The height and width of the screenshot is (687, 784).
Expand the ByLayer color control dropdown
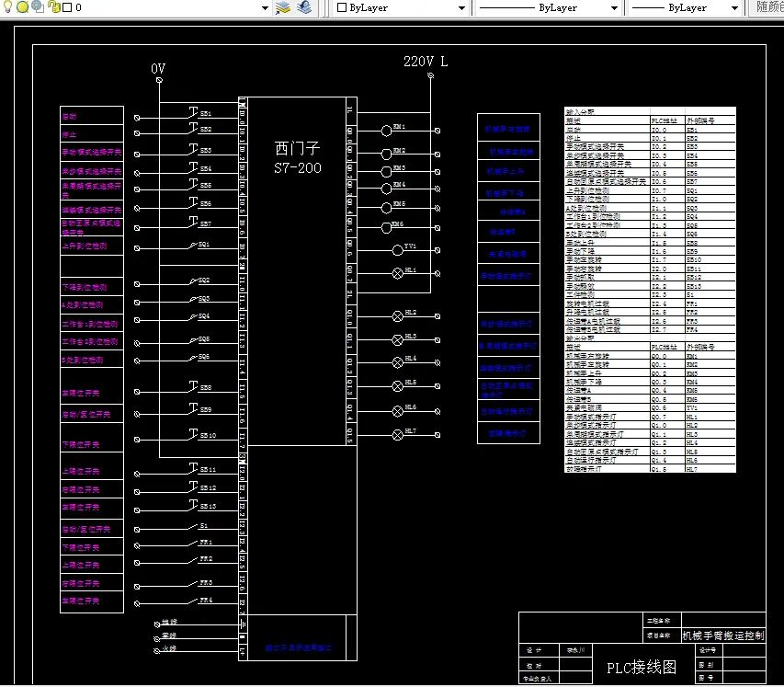pyautogui.click(x=460, y=7)
